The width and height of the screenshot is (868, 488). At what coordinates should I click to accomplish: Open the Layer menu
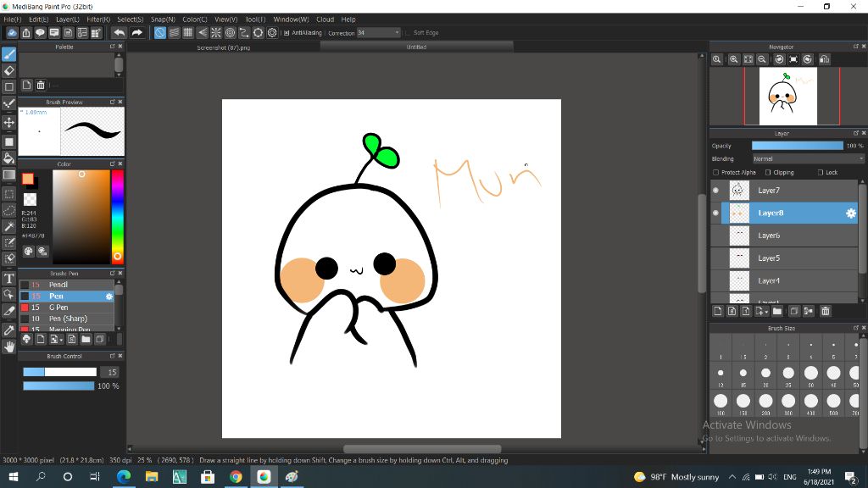(68, 19)
